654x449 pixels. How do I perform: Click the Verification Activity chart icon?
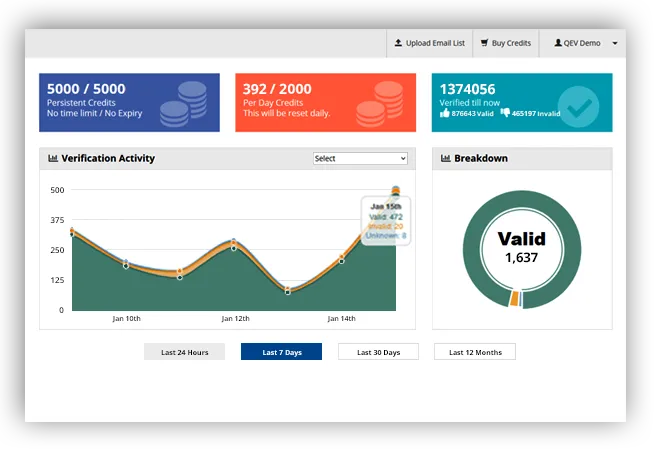point(53,158)
